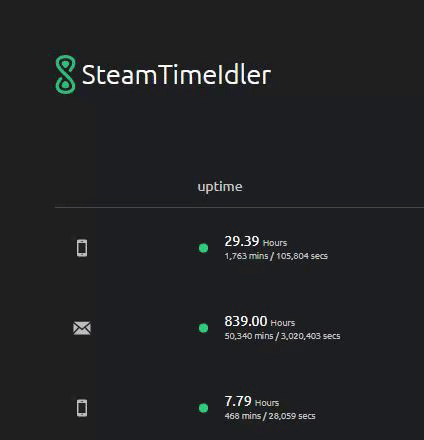Select the phone icon in the 7.79 hours row
Screen dimensions: 424x440
pos(82,408)
